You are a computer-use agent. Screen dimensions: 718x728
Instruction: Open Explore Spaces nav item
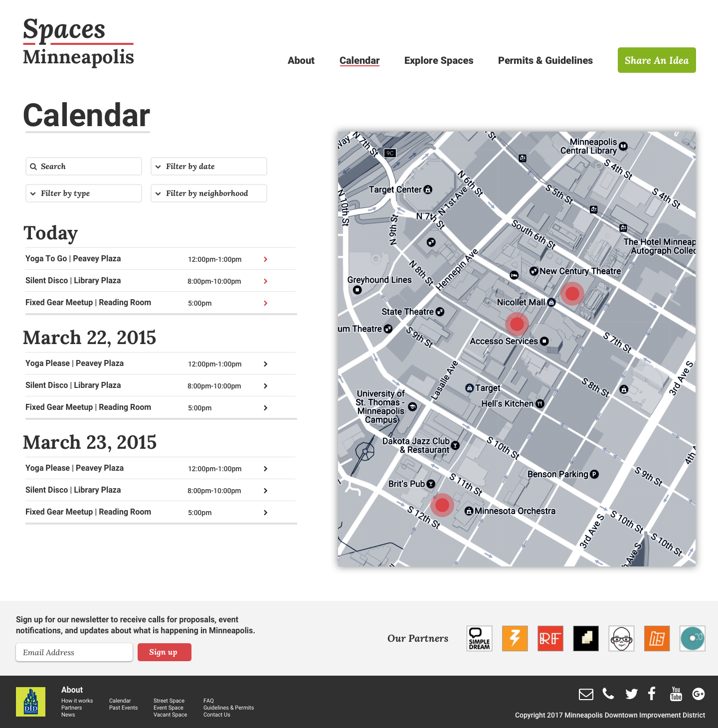point(439,60)
